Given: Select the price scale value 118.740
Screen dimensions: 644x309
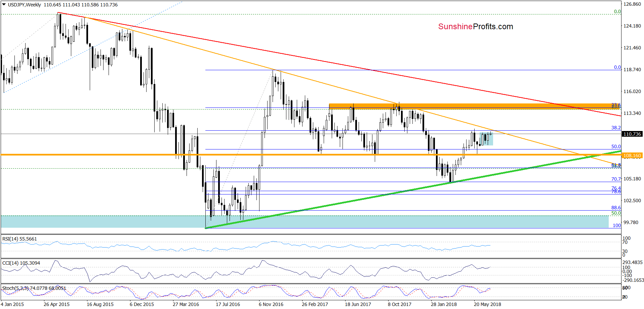Looking at the screenshot, I should (x=632, y=70).
